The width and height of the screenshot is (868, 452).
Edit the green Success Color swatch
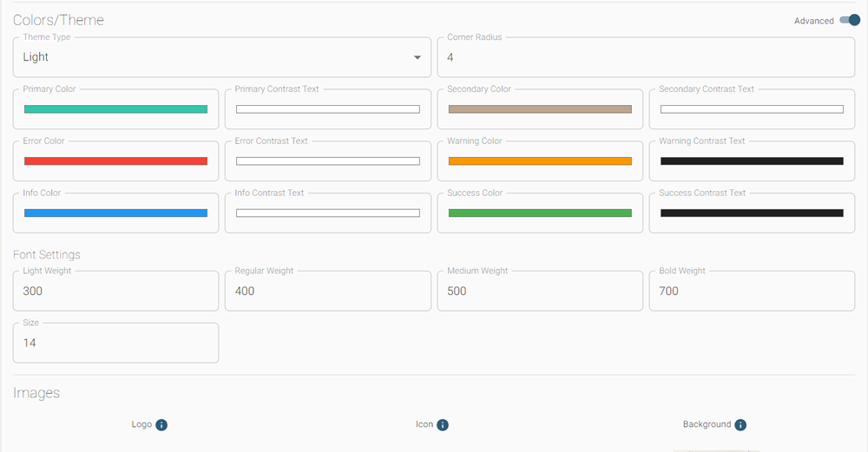[x=540, y=213]
